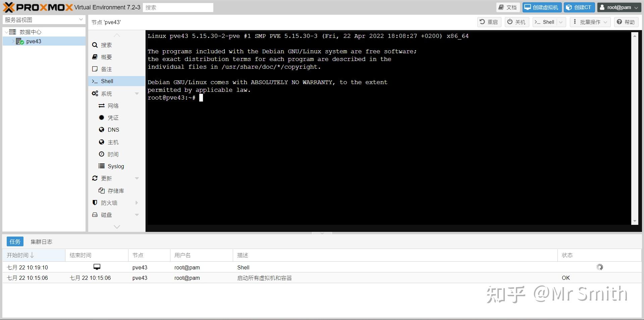Open the root@pam user menu
The height and width of the screenshot is (320, 644).
619,7
